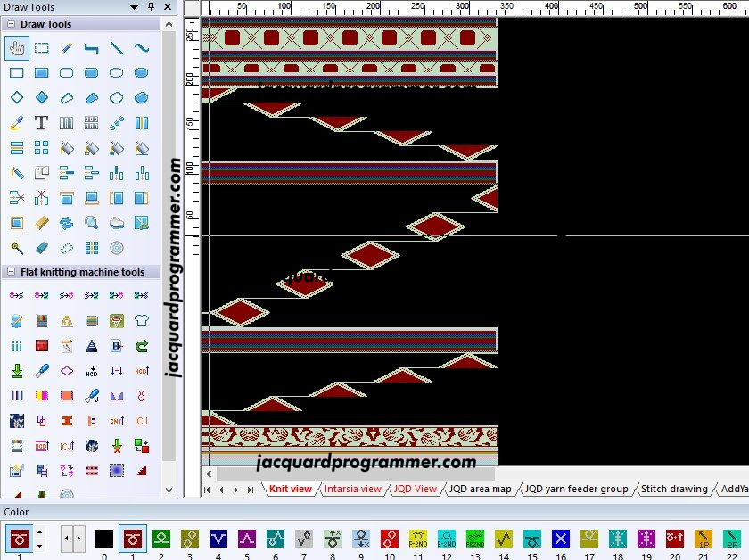Click the horizontal scrollbar left arrow
This screenshot has height=560, width=749.
pyautogui.click(x=209, y=474)
